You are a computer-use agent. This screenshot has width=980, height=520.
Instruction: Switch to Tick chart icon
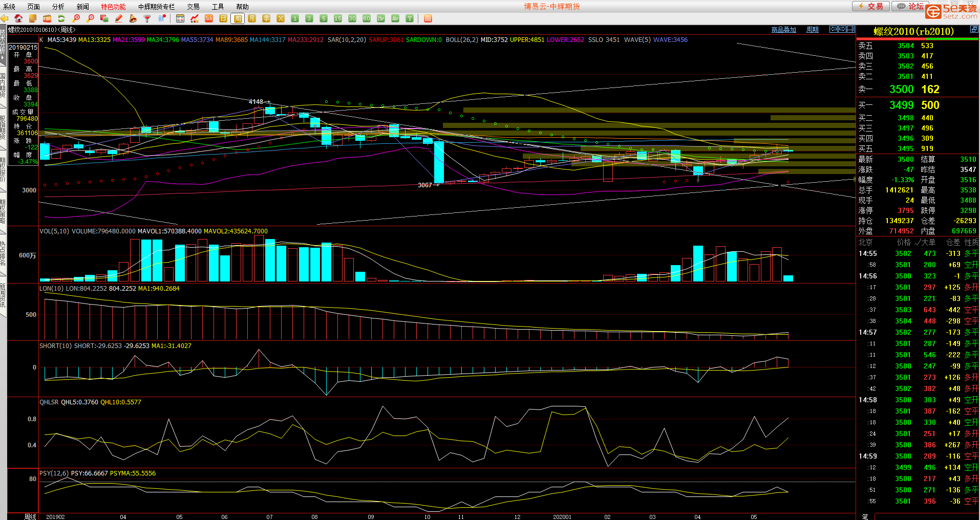pyautogui.click(x=209, y=18)
